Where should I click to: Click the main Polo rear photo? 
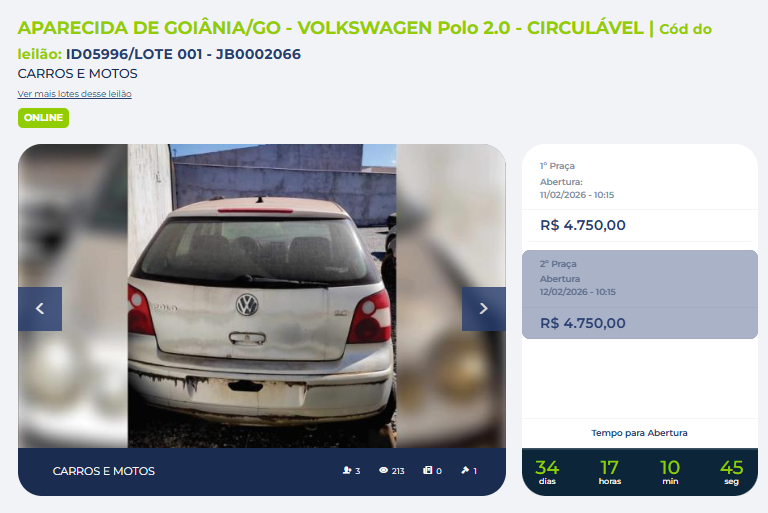click(x=262, y=296)
